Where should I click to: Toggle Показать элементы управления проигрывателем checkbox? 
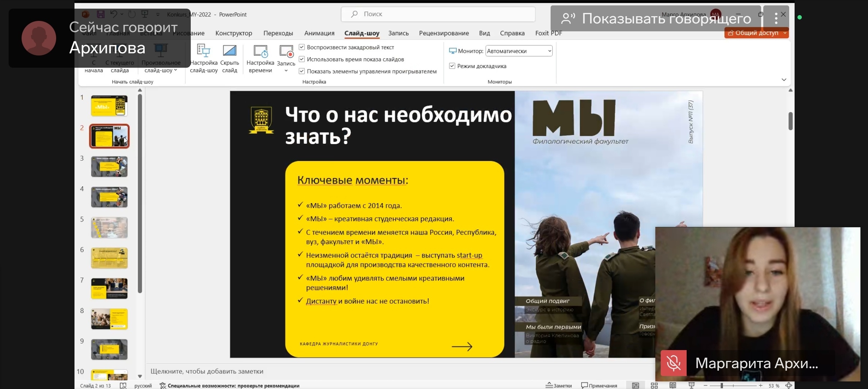click(x=302, y=71)
